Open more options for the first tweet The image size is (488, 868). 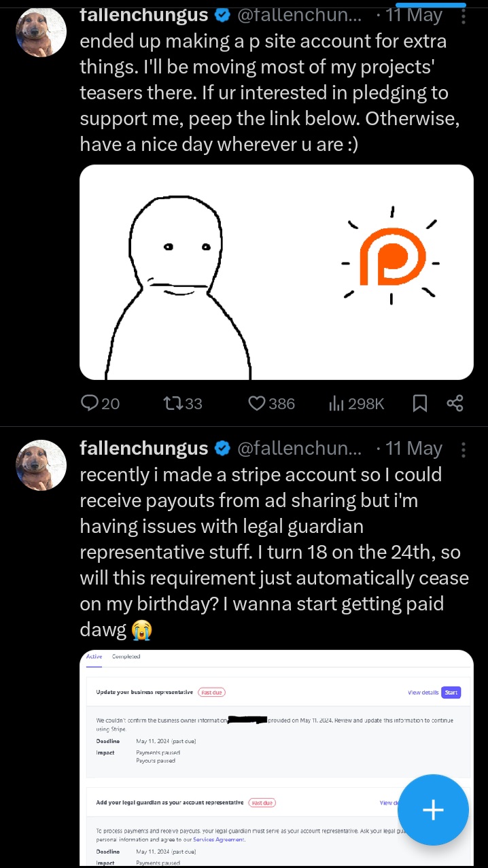[464, 14]
